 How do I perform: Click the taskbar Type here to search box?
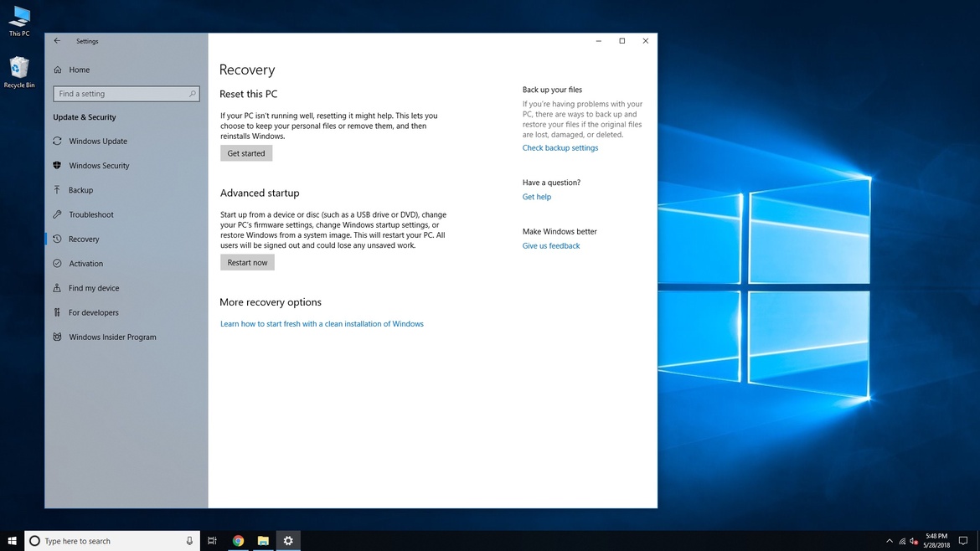coord(112,541)
